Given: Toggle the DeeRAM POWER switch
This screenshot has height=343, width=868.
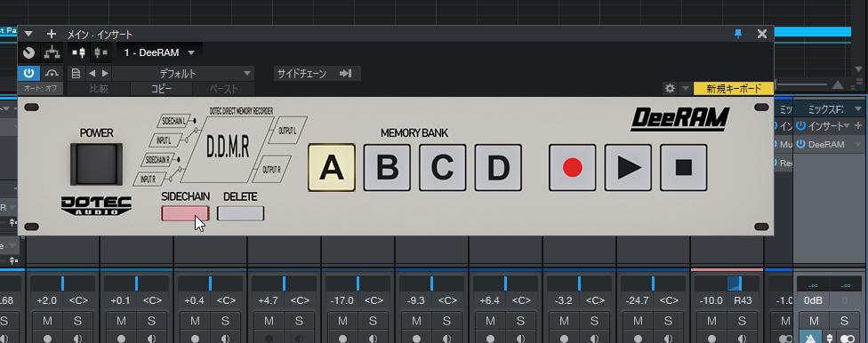Looking at the screenshot, I should coord(96,164).
